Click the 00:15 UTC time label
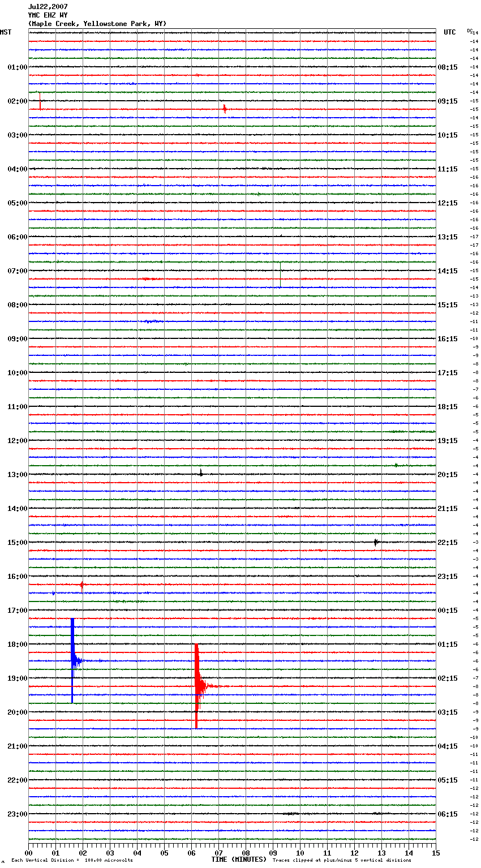 click(448, 611)
